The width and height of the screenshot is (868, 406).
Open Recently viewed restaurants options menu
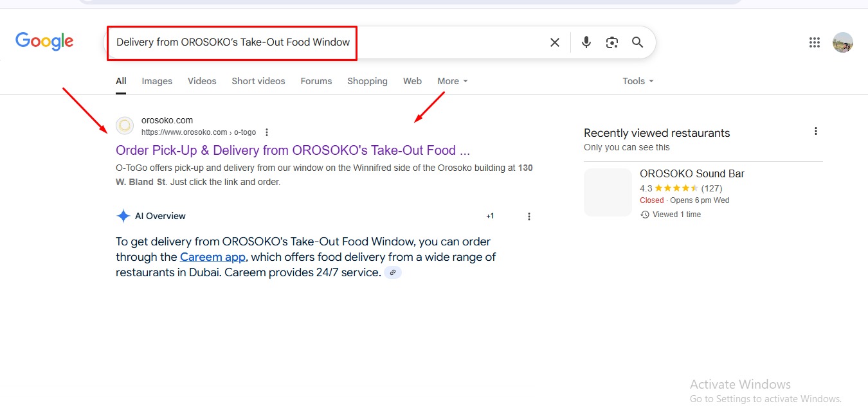[815, 131]
